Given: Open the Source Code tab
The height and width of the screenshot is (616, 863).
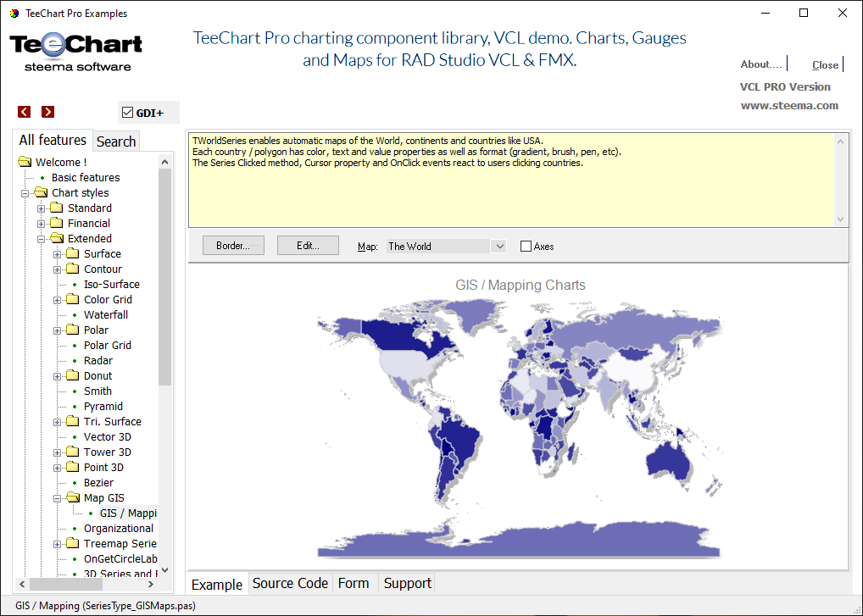Looking at the screenshot, I should (x=290, y=583).
